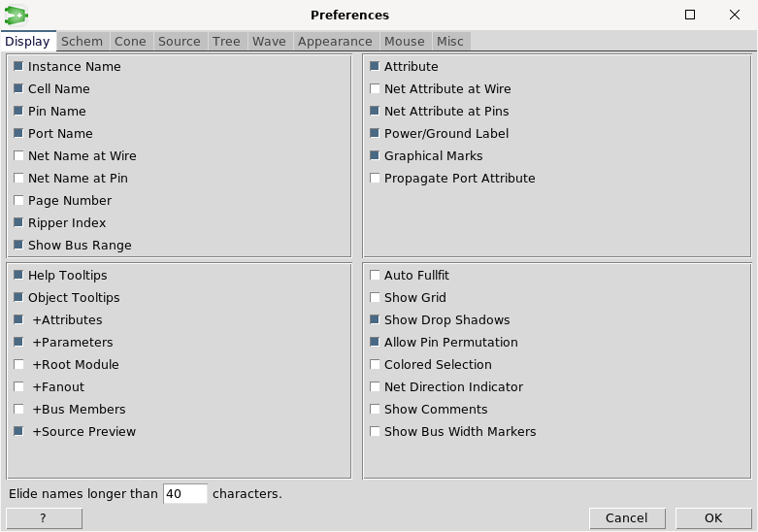
Task: Uncheck the Instance Name checkbox
Action: [x=19, y=67]
